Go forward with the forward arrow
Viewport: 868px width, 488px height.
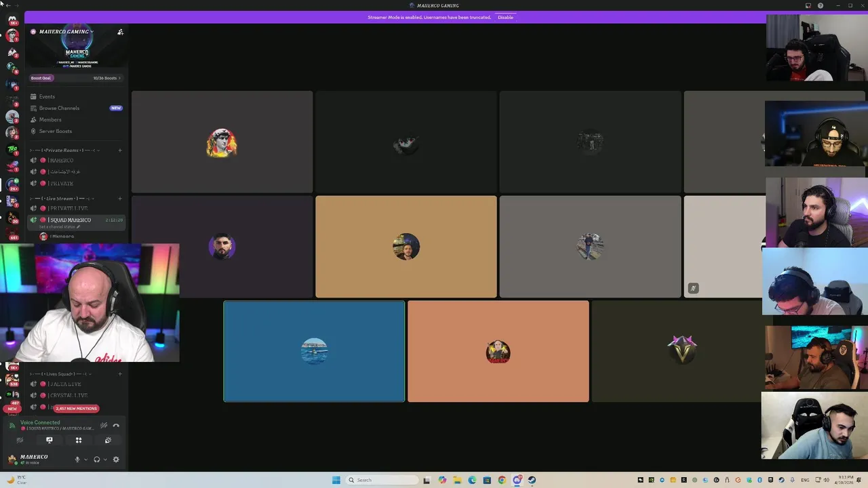(17, 5)
